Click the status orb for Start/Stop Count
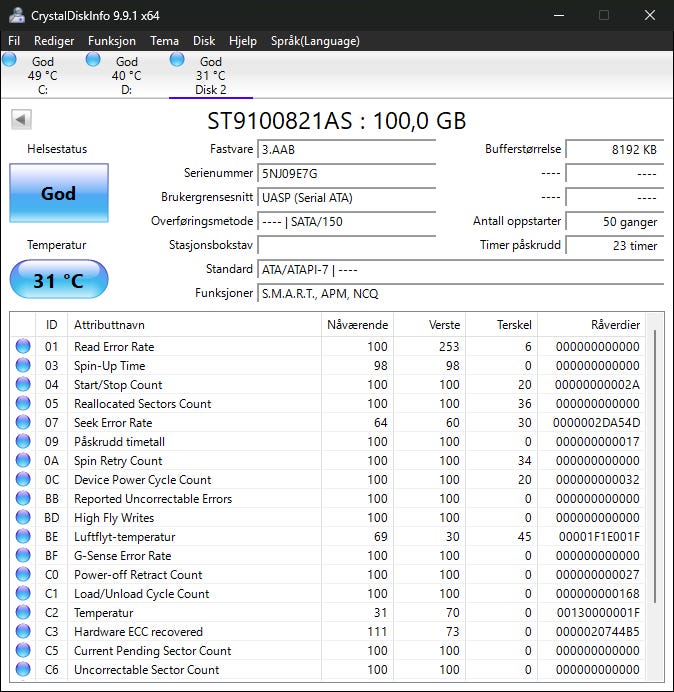 click(23, 384)
